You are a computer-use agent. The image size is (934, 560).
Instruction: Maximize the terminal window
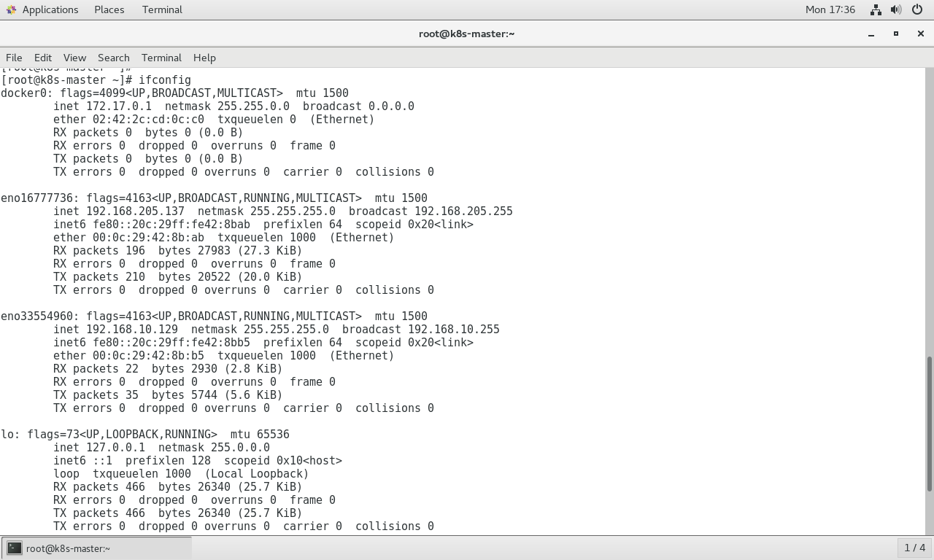(x=896, y=34)
